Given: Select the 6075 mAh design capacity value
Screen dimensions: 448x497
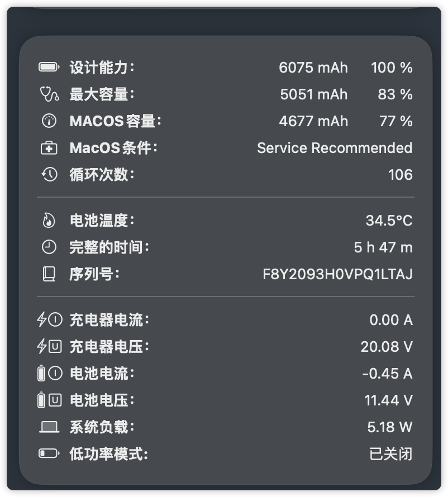Looking at the screenshot, I should click(313, 68).
